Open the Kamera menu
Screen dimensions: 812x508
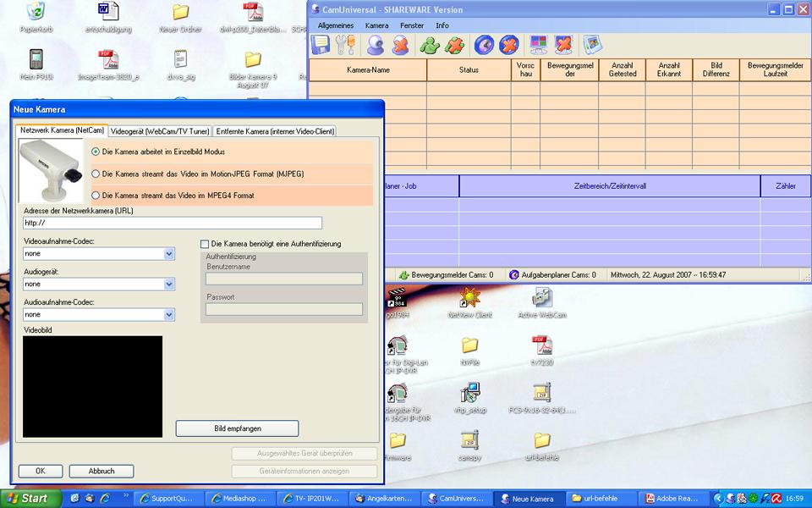click(376, 25)
